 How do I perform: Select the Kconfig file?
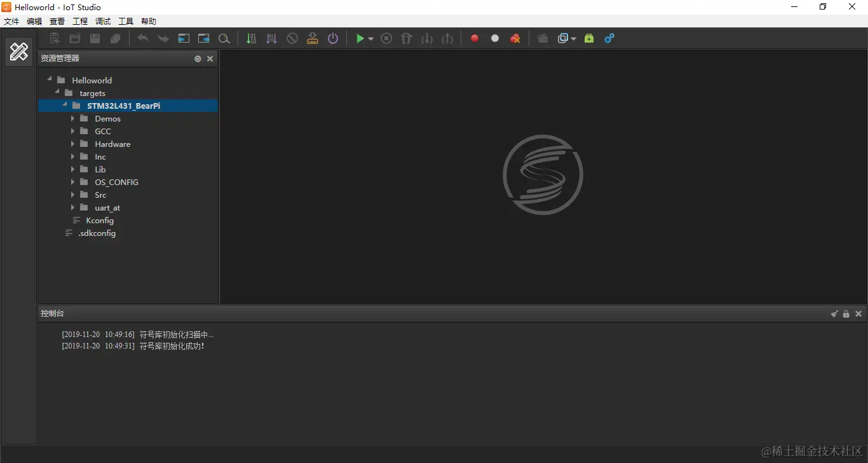[x=100, y=220]
